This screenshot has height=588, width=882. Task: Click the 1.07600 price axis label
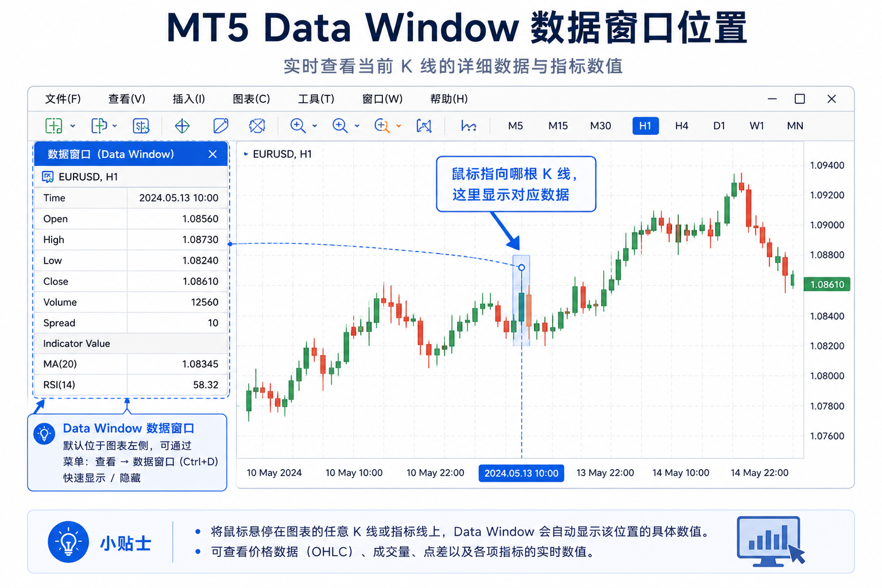[827, 436]
